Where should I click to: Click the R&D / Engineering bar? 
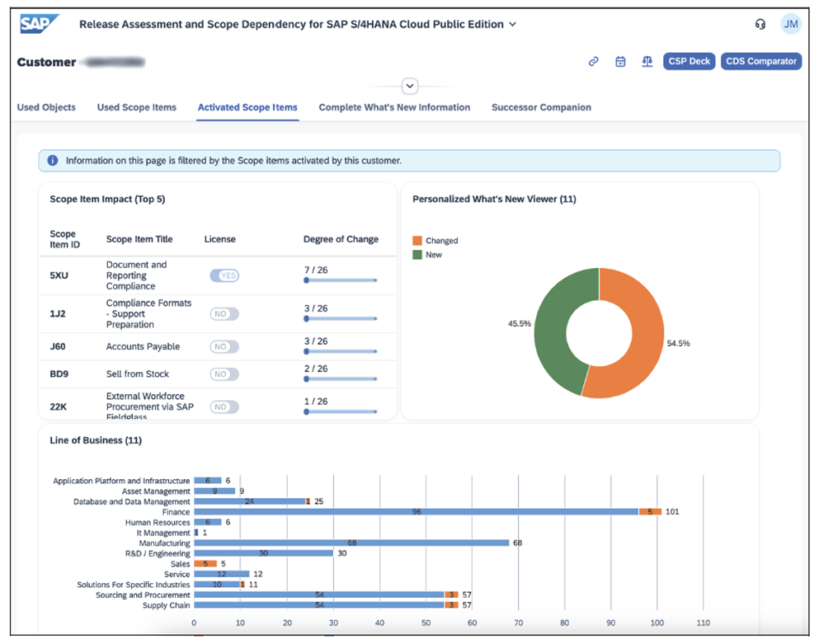click(x=264, y=553)
